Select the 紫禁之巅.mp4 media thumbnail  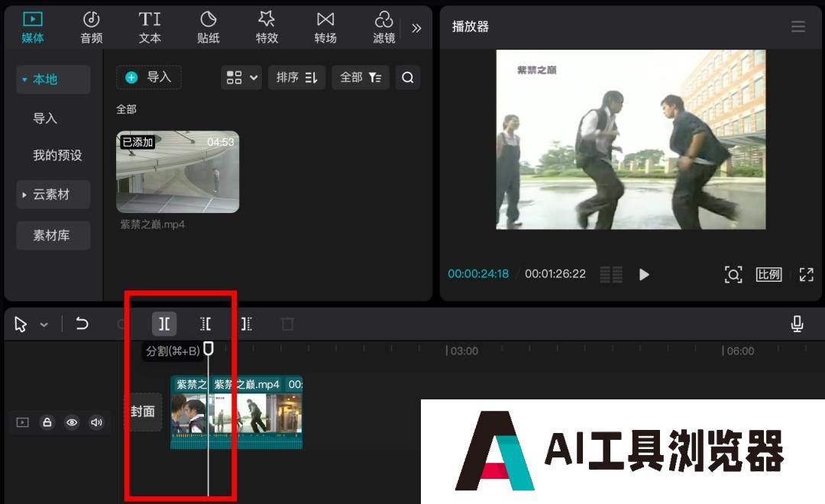[178, 172]
